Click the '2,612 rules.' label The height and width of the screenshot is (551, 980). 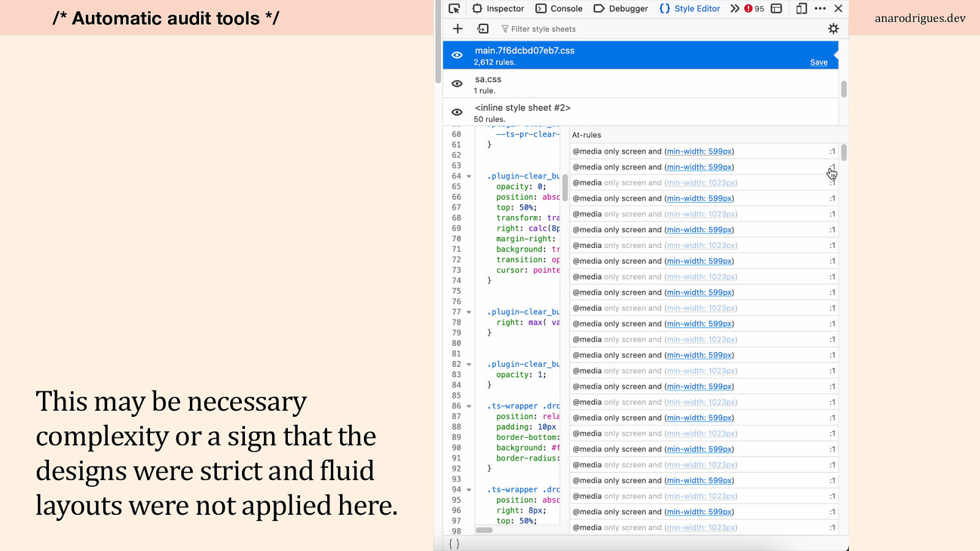(x=495, y=62)
